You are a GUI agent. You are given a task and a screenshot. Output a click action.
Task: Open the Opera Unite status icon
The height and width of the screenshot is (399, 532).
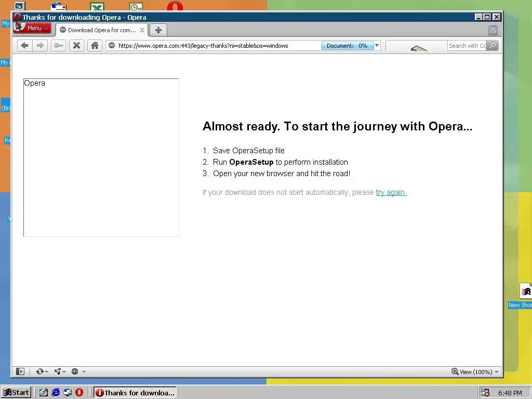pos(58,371)
